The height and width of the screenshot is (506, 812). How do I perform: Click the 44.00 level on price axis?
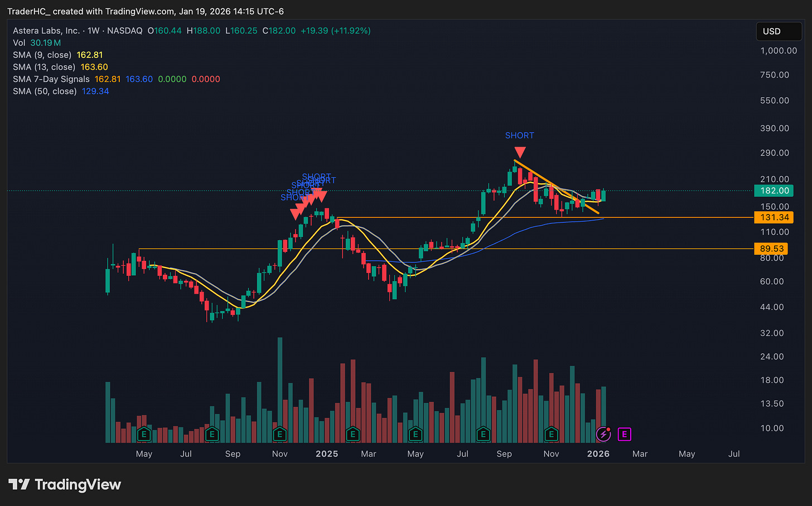tap(772, 307)
